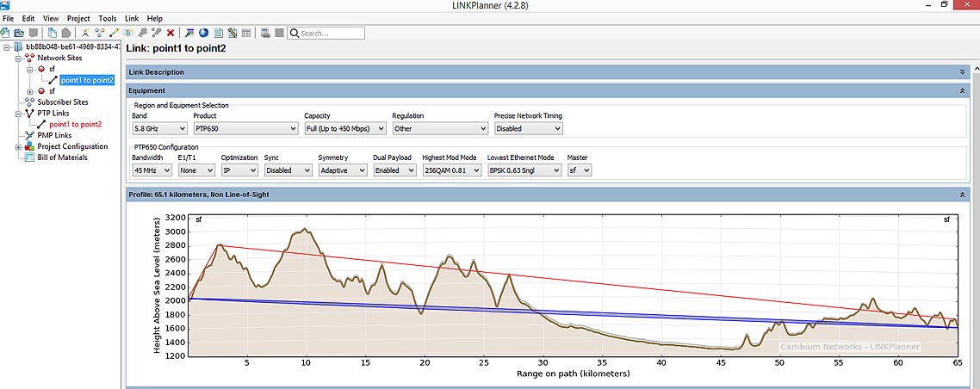Click the toolbar icon left of the globe
Screen dimensions: 980x389
[189, 33]
